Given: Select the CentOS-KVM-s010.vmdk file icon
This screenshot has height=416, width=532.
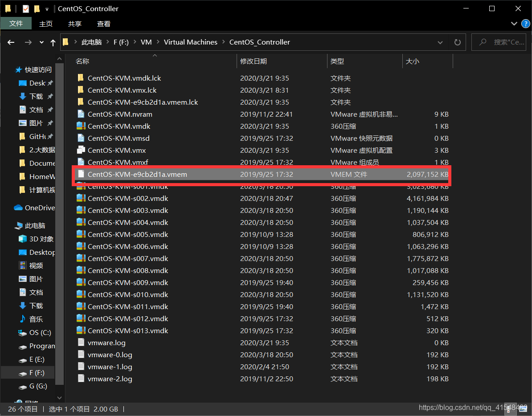Looking at the screenshot, I should pyautogui.click(x=81, y=294).
